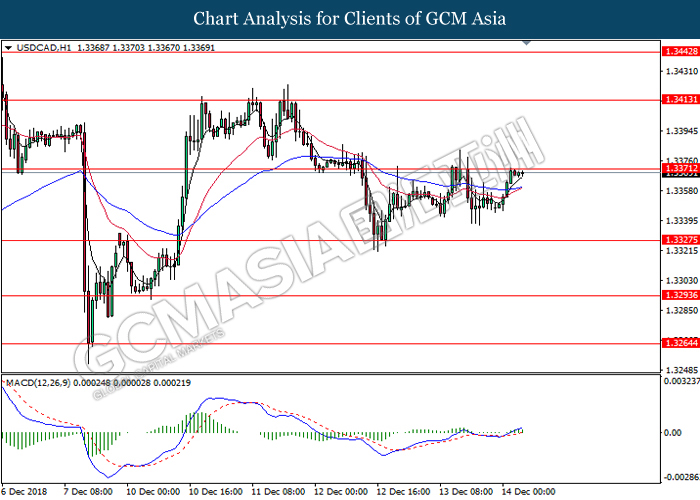The image size is (700, 500).
Task: Click the MACD 0.00 scale value
Action: coord(672,433)
